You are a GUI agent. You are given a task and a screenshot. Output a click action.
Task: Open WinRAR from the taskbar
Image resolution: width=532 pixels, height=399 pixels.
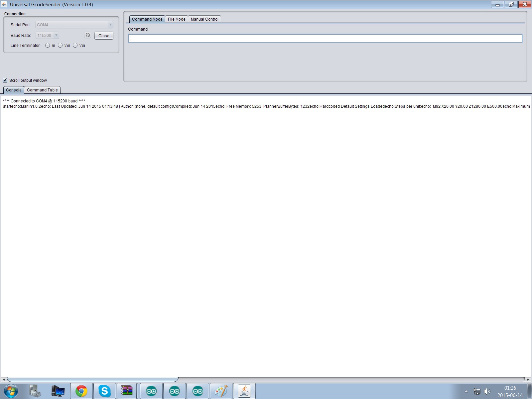[127, 391]
